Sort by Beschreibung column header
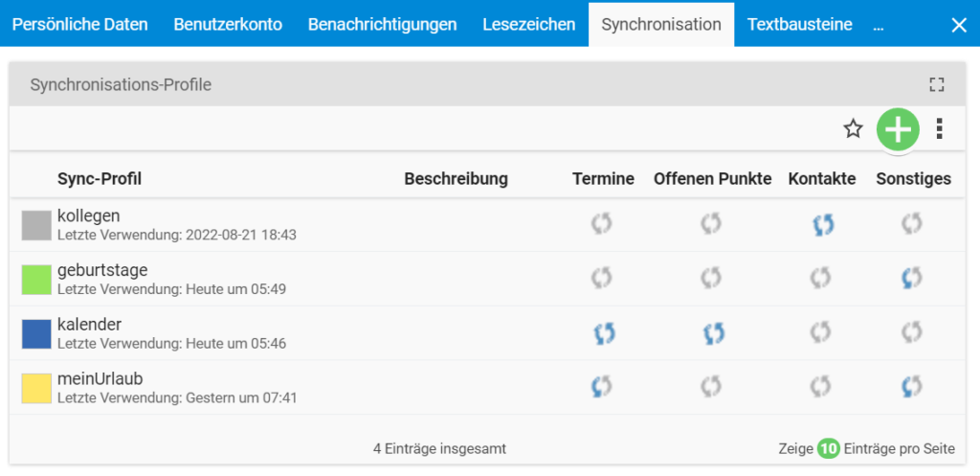 pos(457,179)
